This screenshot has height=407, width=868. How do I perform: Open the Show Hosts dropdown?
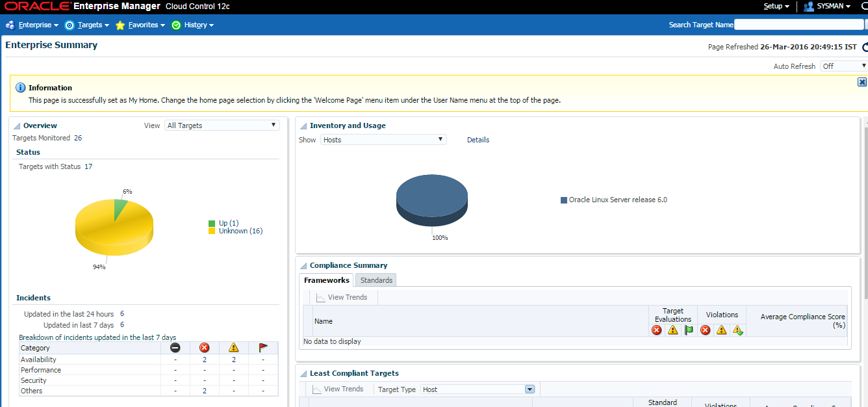point(383,140)
